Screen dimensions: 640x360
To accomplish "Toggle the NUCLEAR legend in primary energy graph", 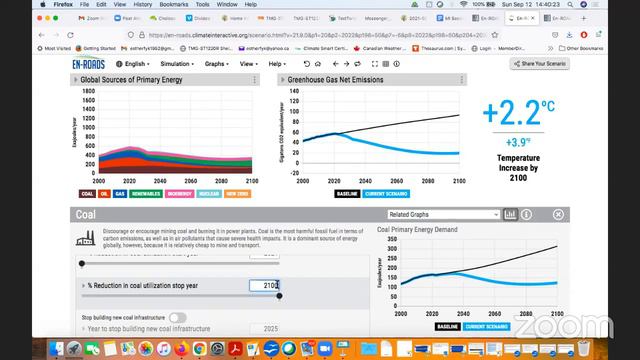I will [209, 194].
